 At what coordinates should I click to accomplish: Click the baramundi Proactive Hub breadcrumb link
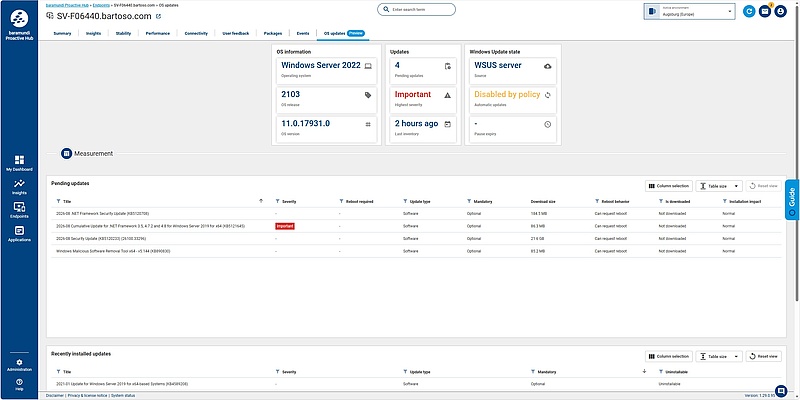68,5
